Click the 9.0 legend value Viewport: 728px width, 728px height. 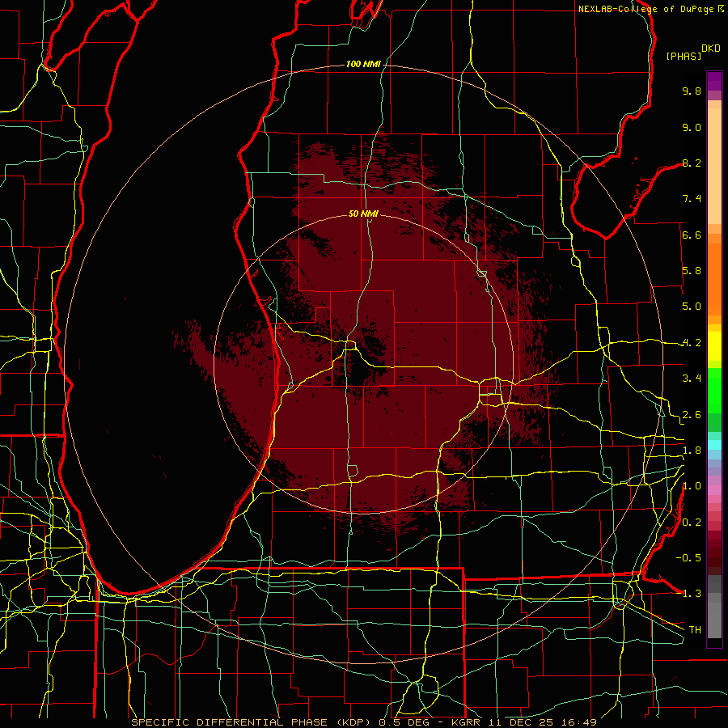click(692, 127)
